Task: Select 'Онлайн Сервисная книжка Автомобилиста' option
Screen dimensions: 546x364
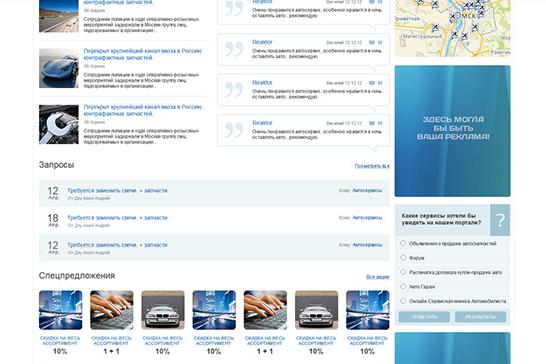Action: pos(403,301)
